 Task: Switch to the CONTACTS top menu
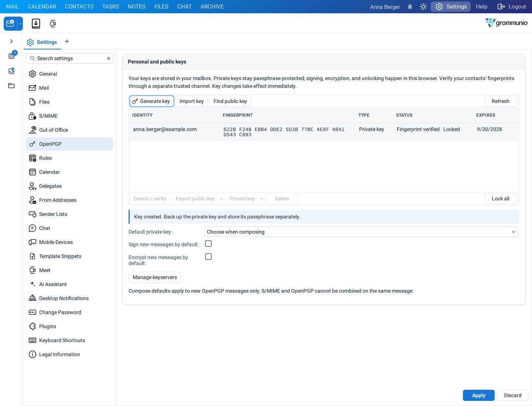click(x=79, y=7)
